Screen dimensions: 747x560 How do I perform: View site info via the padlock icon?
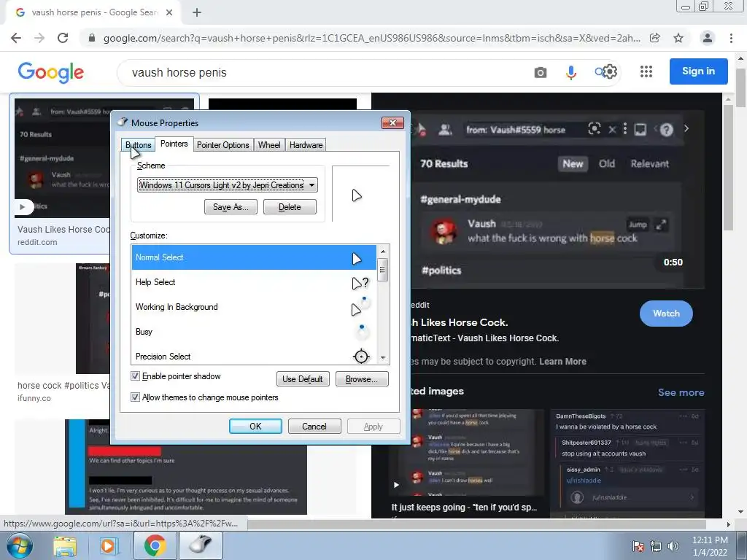[x=92, y=38]
